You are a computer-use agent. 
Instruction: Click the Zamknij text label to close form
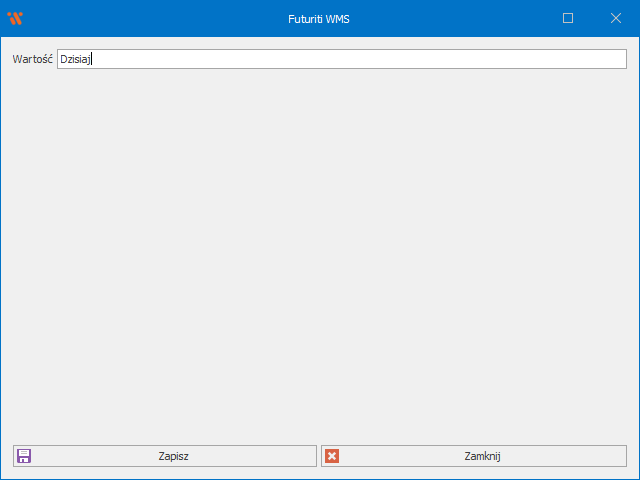pyautogui.click(x=482, y=456)
